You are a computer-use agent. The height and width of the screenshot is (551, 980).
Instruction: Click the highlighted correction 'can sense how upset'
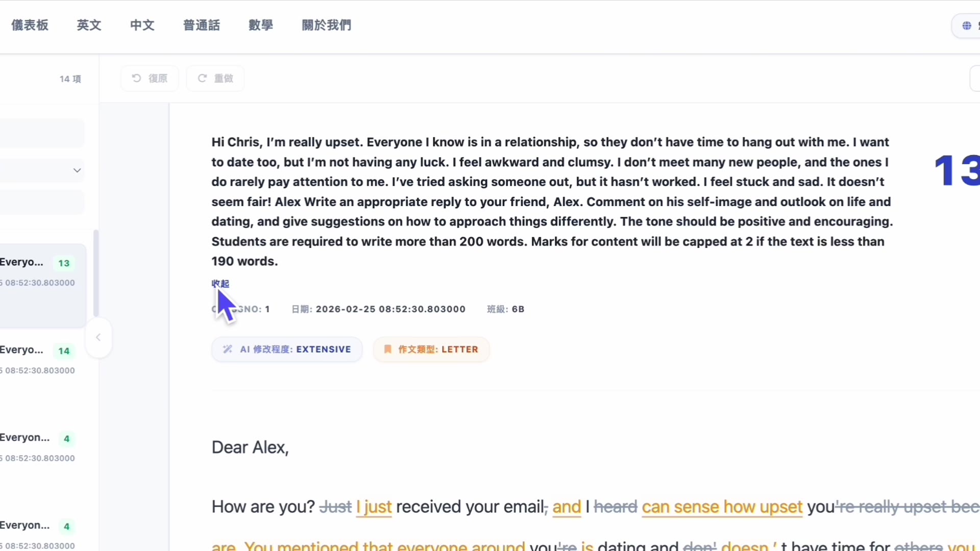722,507
